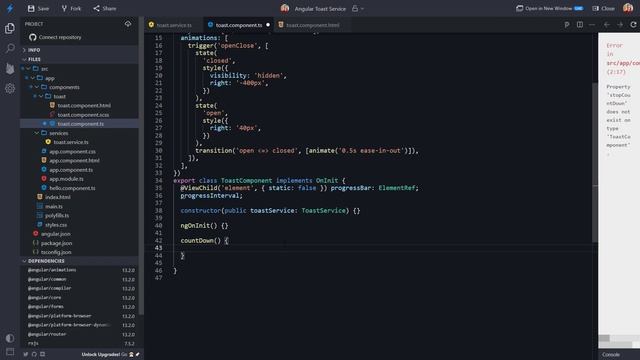
Task: Reload the preview with refresh icon
Action: tap(633, 25)
